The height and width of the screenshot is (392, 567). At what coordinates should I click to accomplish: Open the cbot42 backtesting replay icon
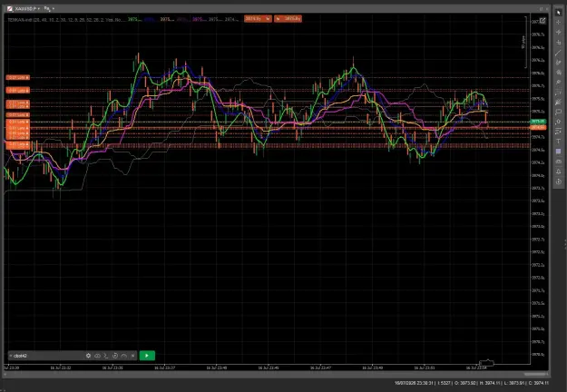tap(115, 356)
